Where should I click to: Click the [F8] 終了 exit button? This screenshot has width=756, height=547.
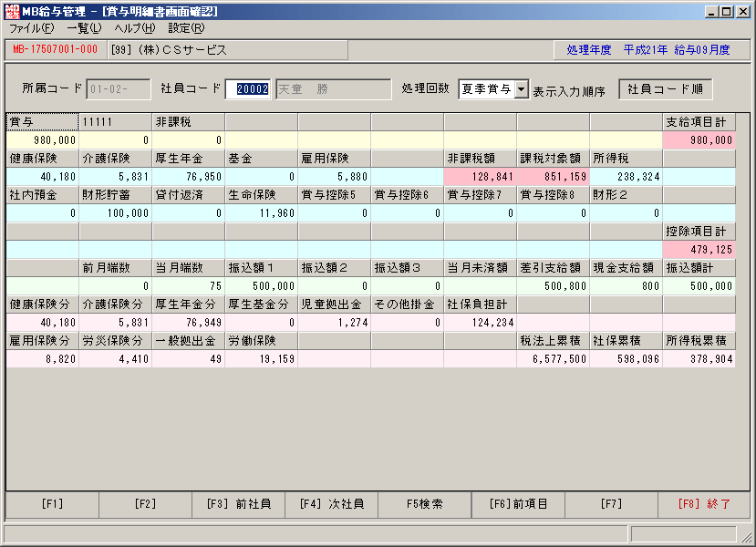coord(704,504)
